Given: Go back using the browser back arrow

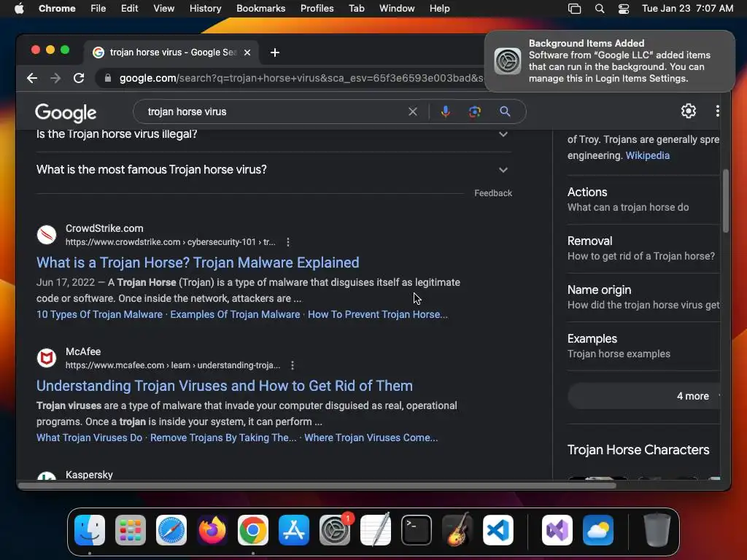Looking at the screenshot, I should [32, 78].
